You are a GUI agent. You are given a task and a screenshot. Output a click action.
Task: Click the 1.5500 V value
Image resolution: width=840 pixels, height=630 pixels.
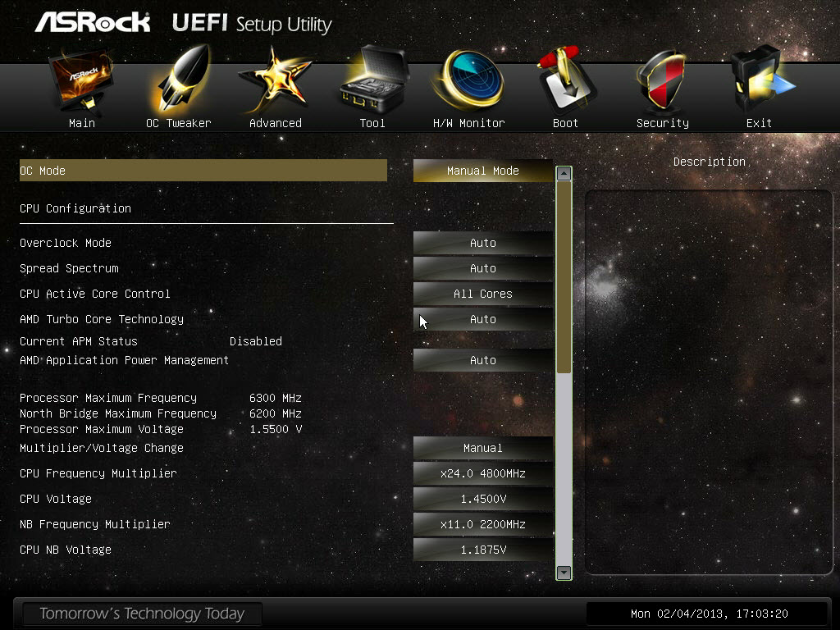[276, 429]
